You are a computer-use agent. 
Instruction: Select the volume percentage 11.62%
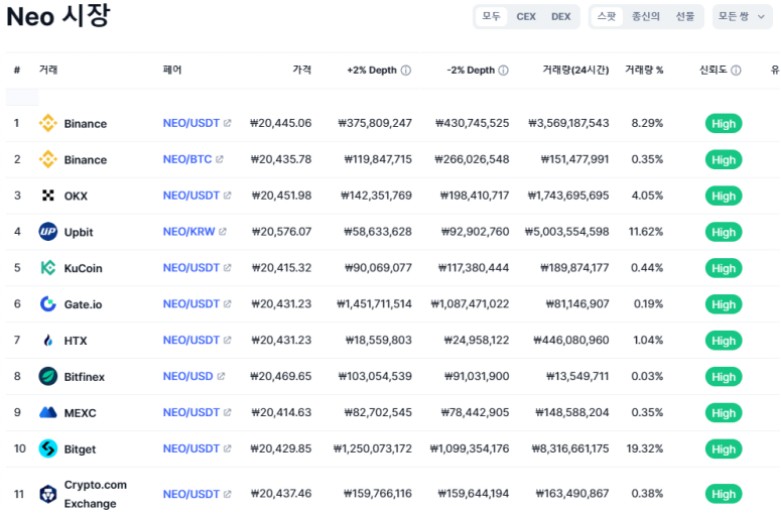[646, 232]
